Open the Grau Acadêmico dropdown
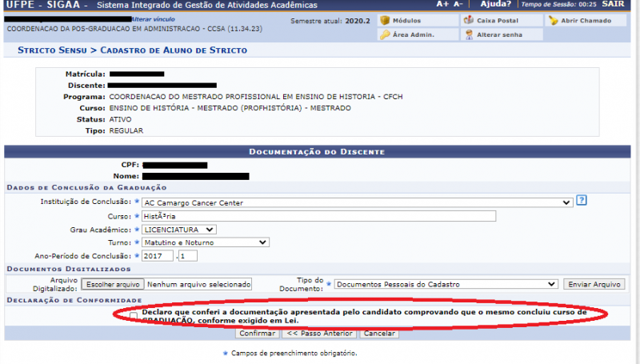 (178, 230)
